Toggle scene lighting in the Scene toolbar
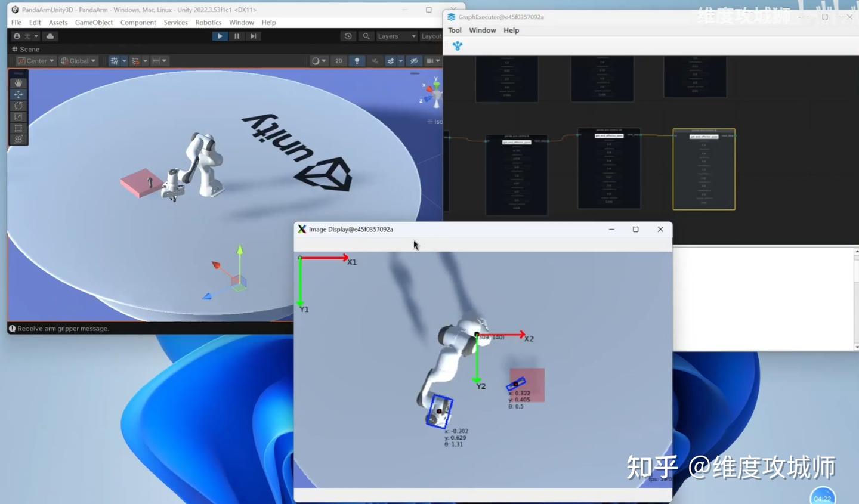Screen dimensions: 859x504 tap(357, 60)
